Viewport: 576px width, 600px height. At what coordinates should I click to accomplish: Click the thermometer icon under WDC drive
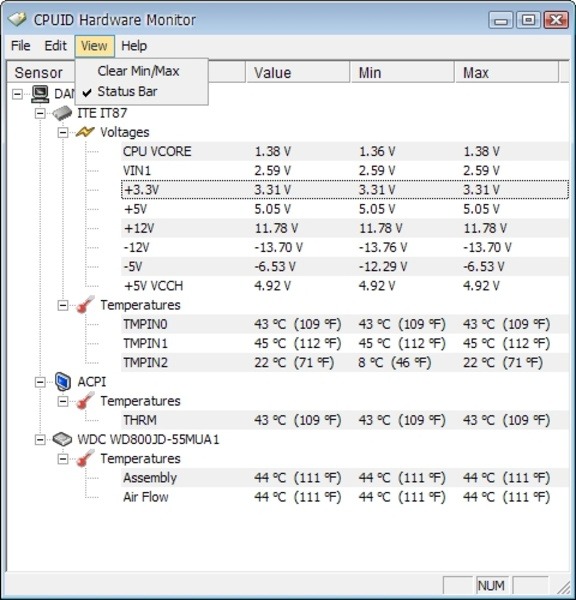85,458
